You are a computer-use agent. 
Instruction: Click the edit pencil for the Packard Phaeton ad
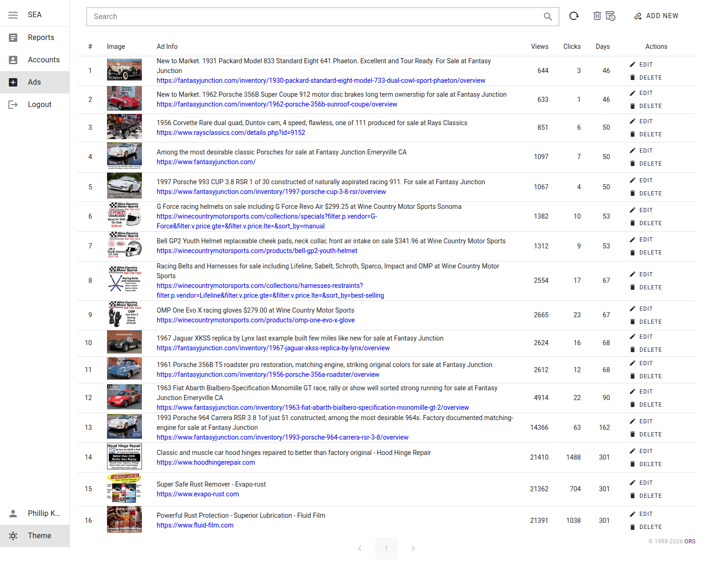coord(633,64)
